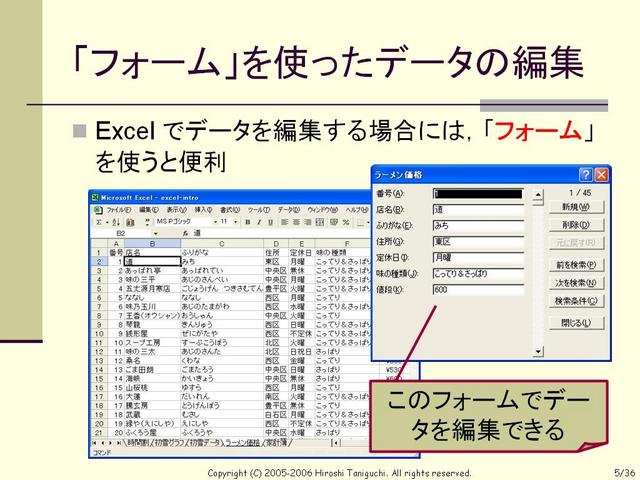Screen dimensions: 640x480
Task: Click the 値段 input field showing 600
Action: click(x=478, y=289)
